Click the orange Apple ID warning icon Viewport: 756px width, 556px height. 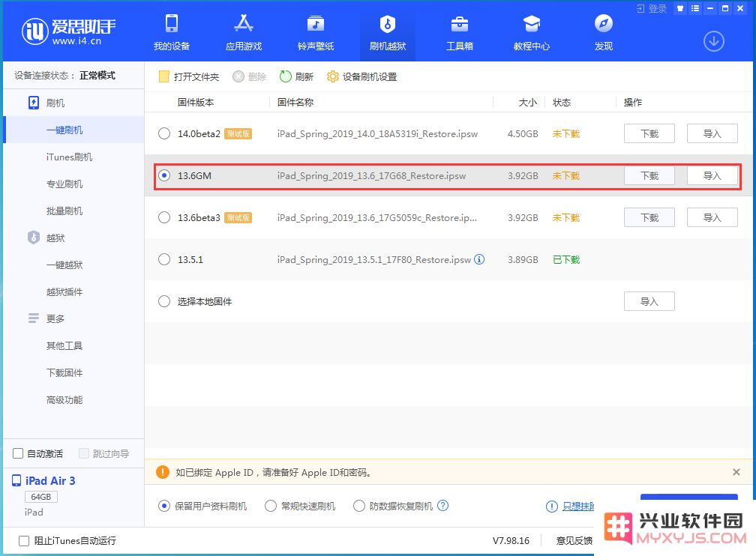pyautogui.click(x=163, y=472)
